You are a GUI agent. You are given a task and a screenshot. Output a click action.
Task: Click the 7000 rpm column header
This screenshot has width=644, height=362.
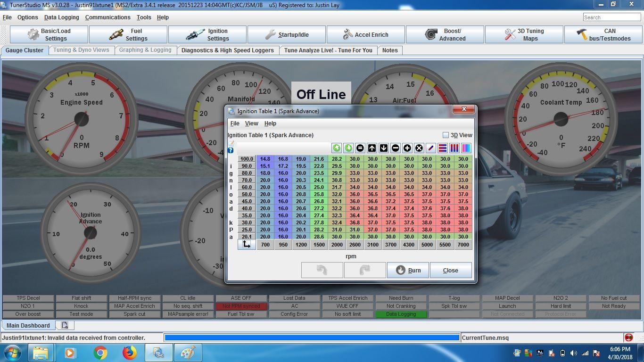coord(463,244)
